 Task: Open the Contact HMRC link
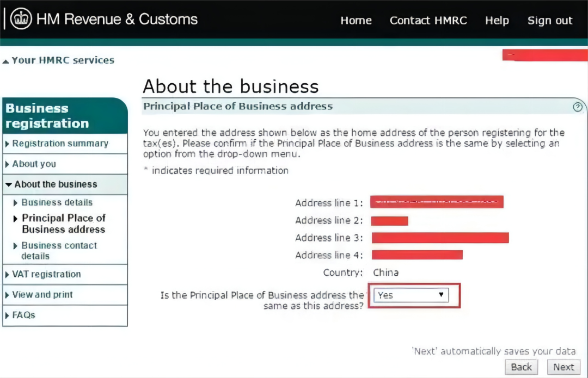tap(428, 20)
